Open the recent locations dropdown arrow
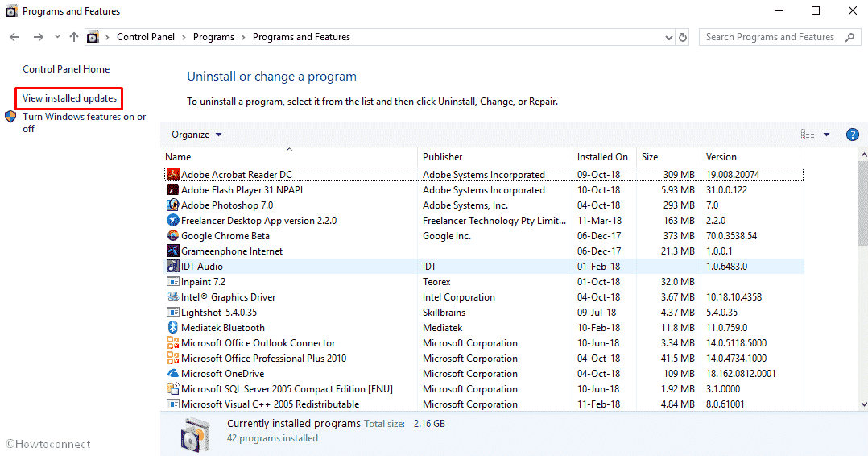The width and height of the screenshot is (868, 456). [x=57, y=37]
